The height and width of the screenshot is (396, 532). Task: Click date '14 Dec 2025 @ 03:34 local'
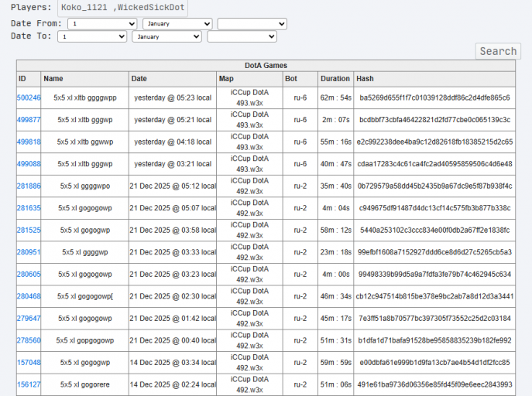173,363
